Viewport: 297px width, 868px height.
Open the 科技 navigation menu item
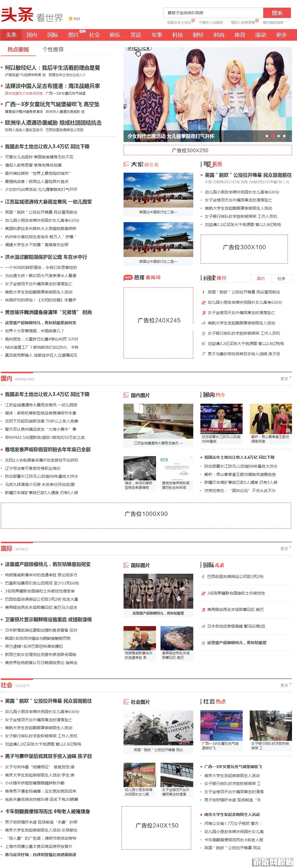pyautogui.click(x=178, y=35)
